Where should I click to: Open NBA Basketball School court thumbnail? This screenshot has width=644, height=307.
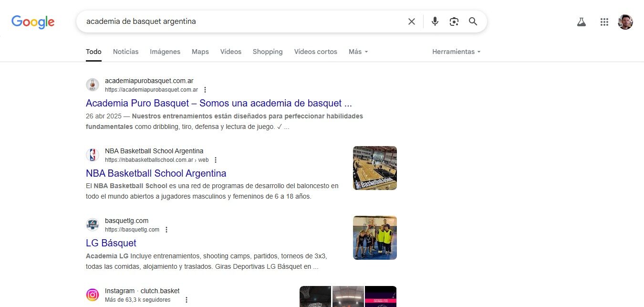pos(375,168)
